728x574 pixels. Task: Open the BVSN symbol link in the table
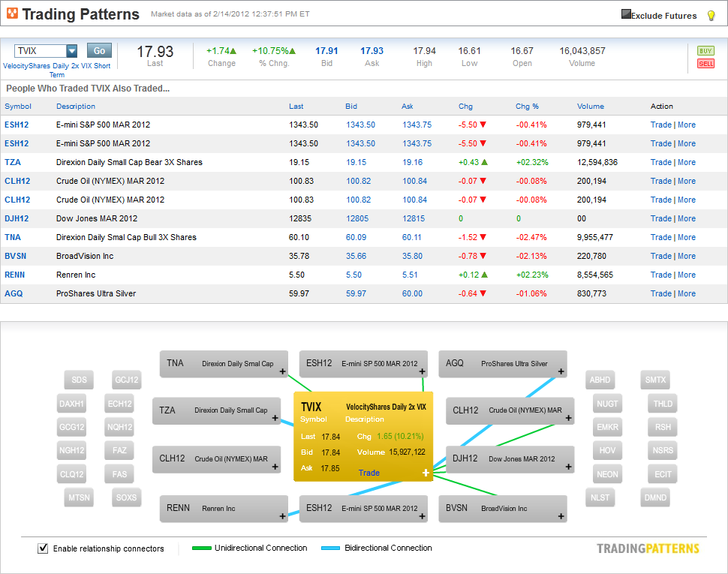(15, 256)
